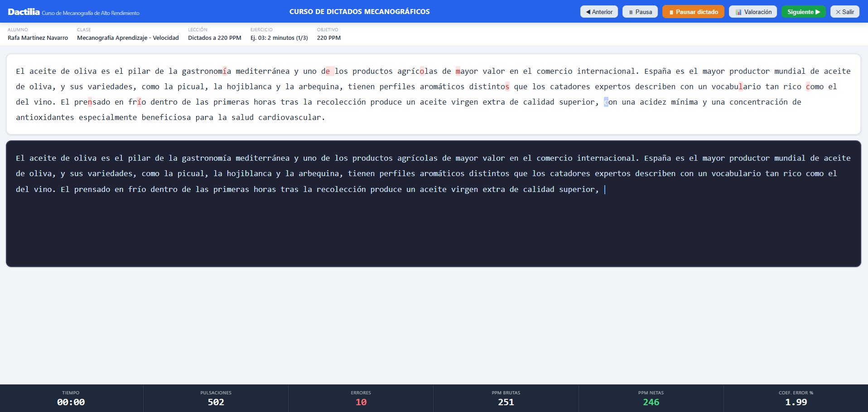
Task: Pause the dictation with Pausar dictado
Action: point(693,12)
